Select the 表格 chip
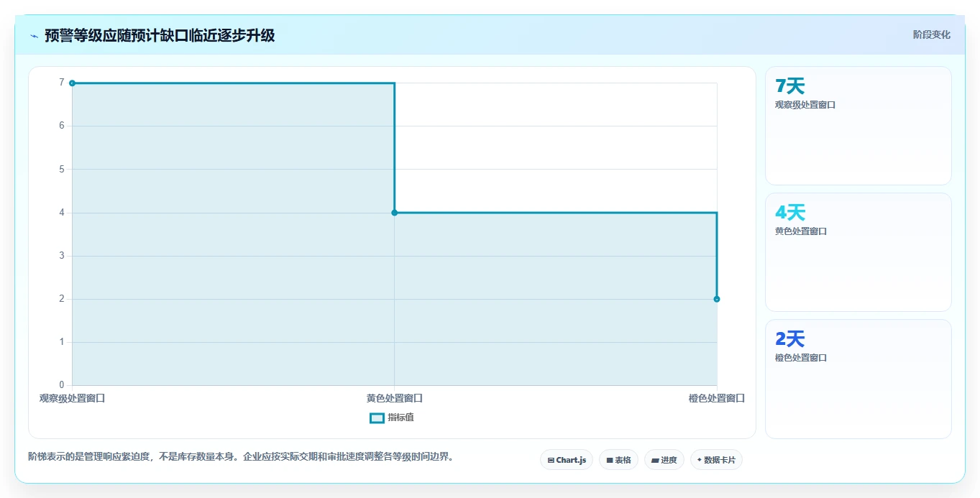980x498 pixels. (x=618, y=460)
